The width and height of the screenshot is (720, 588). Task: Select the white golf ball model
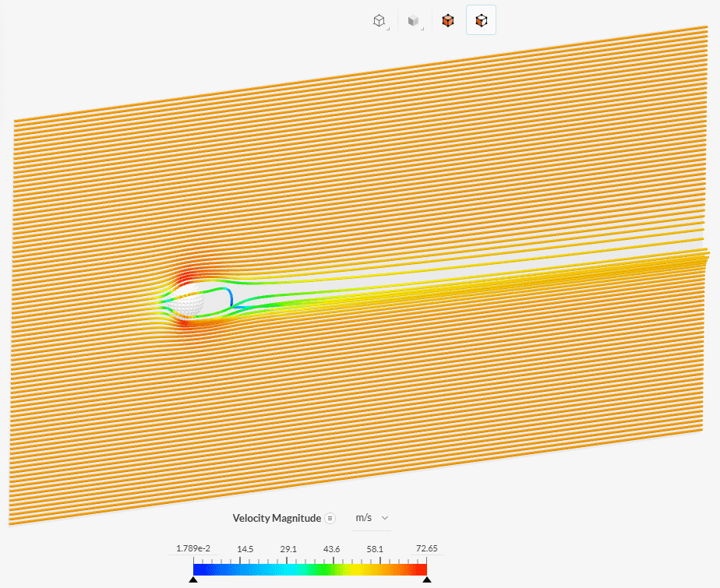tap(188, 301)
